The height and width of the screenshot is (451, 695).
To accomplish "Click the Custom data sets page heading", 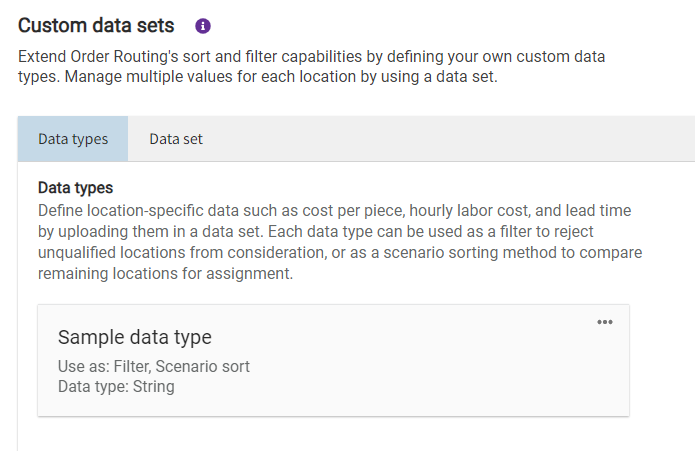I will 96,25.
